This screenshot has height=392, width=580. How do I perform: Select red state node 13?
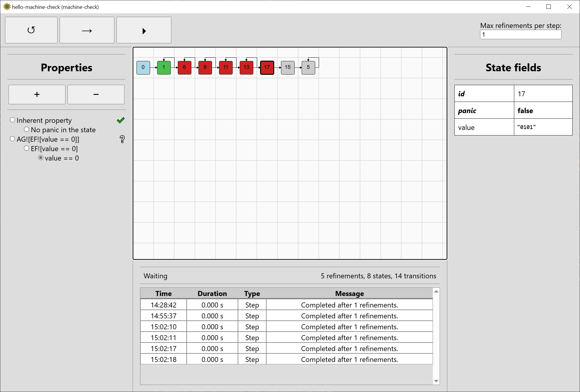pos(247,67)
